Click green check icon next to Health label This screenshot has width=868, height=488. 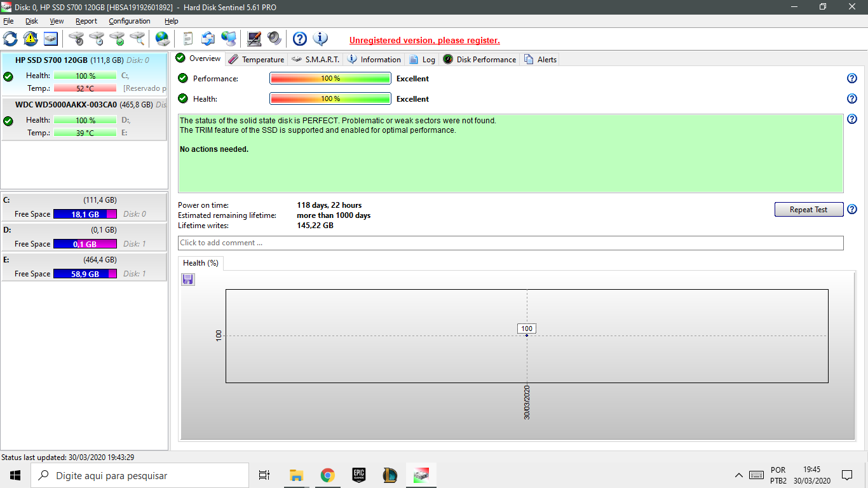(x=183, y=98)
